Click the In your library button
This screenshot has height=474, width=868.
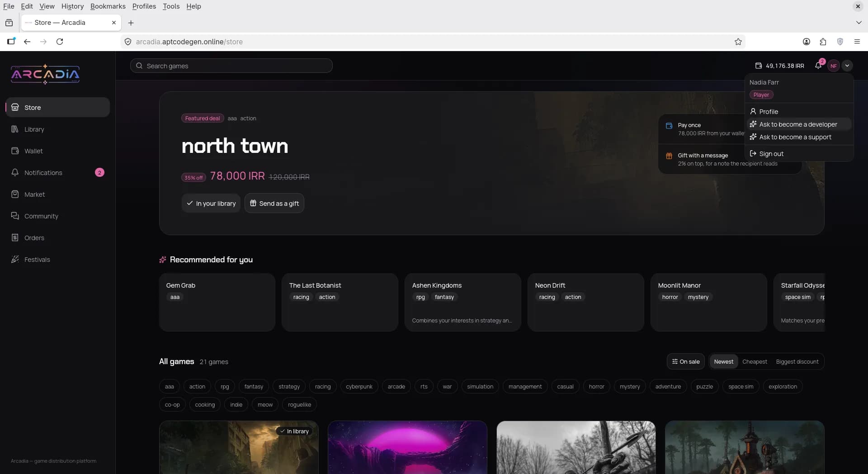tap(211, 204)
